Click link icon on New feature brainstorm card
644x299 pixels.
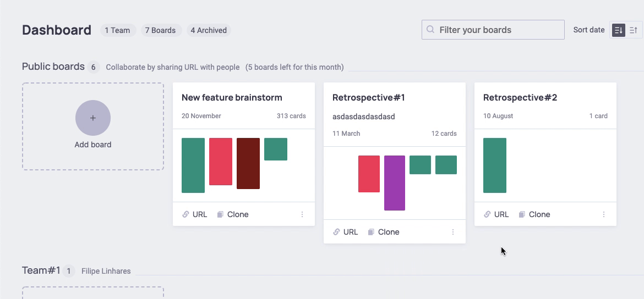point(186,214)
